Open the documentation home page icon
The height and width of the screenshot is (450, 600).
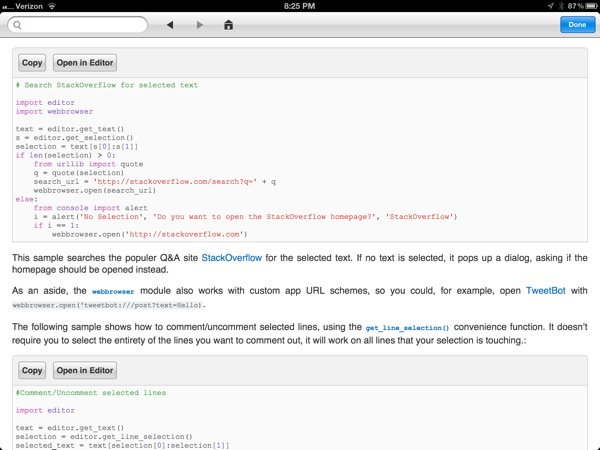[x=228, y=25]
